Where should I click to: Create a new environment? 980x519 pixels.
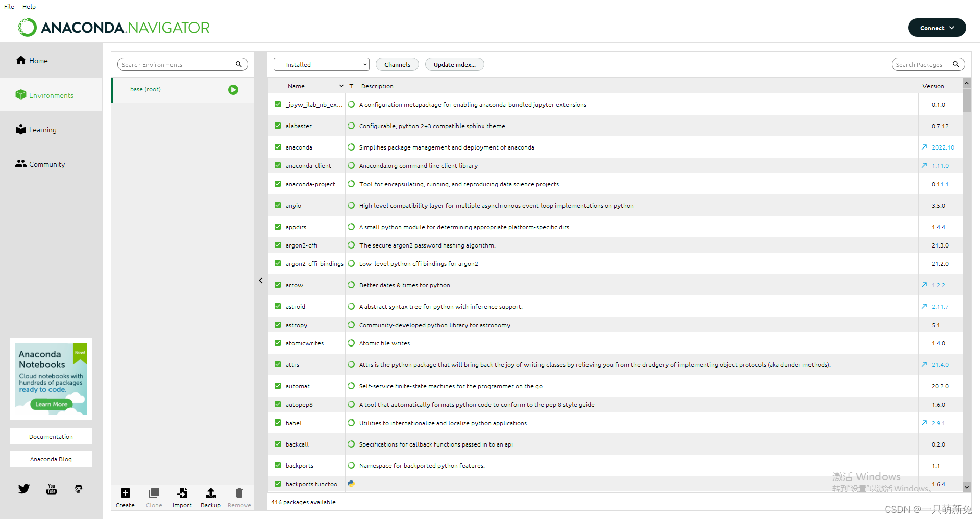[125, 498]
